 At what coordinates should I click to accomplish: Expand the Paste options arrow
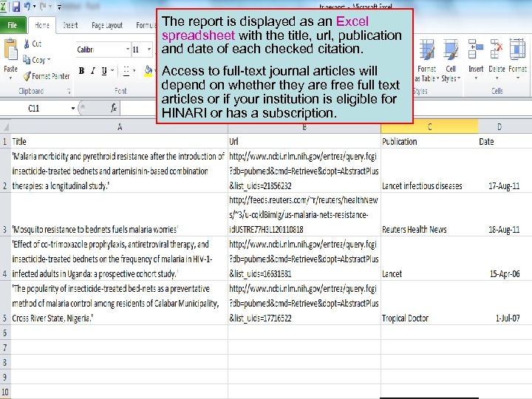10,78
